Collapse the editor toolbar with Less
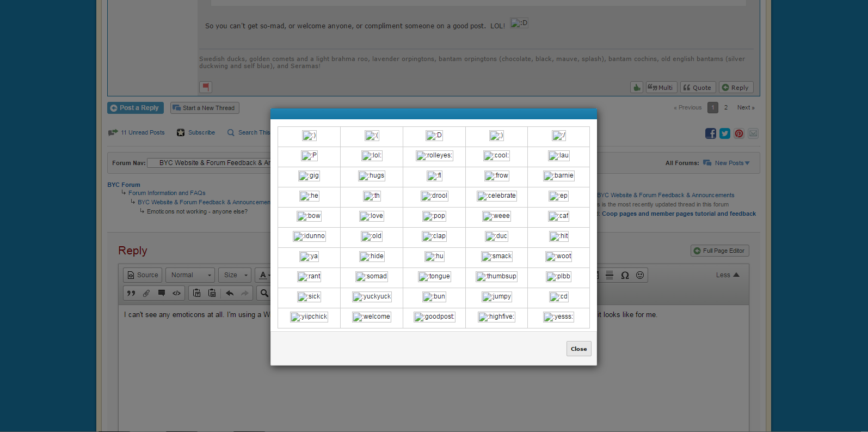 [x=727, y=275]
